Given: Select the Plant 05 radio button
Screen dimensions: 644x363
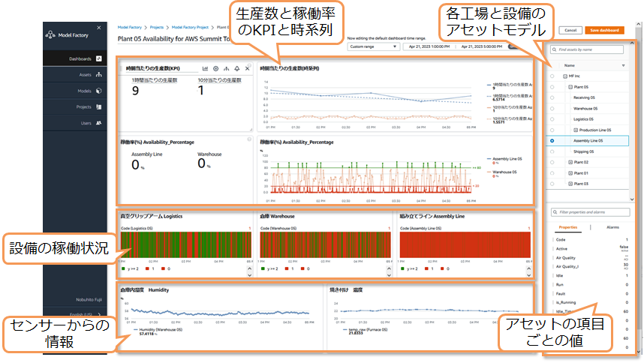Looking at the screenshot, I should pos(552,87).
